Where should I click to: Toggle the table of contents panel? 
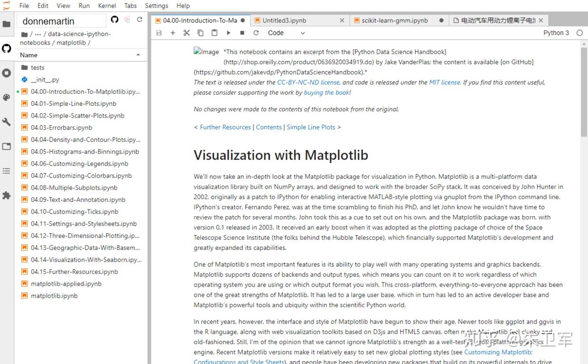7,171
